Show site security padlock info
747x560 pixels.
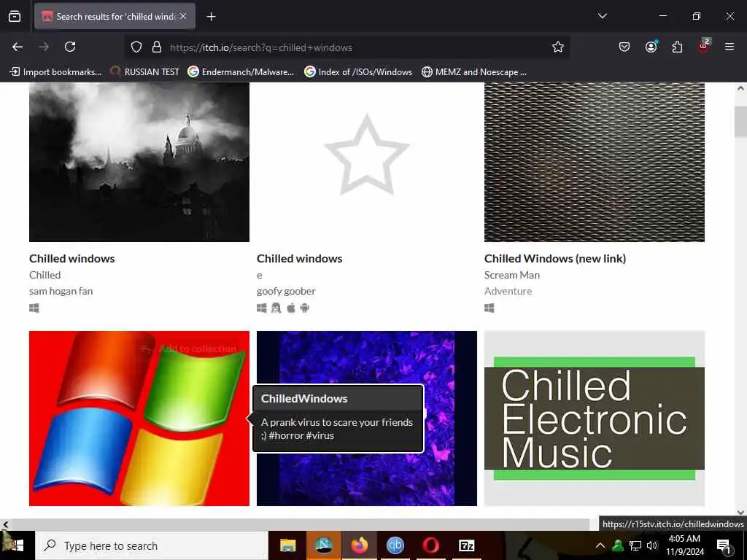pos(157,47)
